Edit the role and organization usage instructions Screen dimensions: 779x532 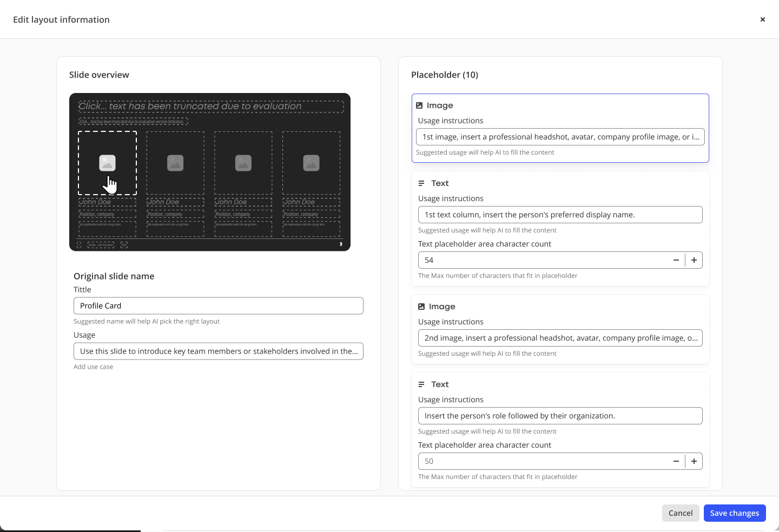tap(560, 416)
